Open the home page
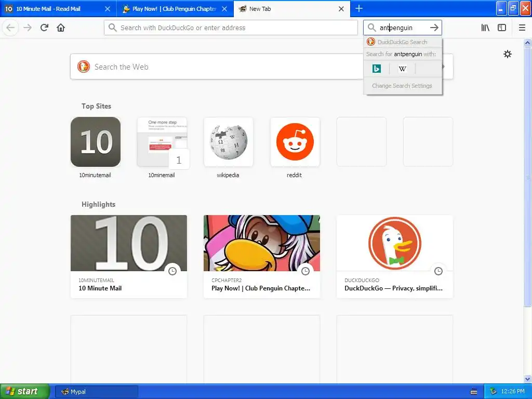Screen dimensions: 532x399 pyautogui.click(x=61, y=28)
